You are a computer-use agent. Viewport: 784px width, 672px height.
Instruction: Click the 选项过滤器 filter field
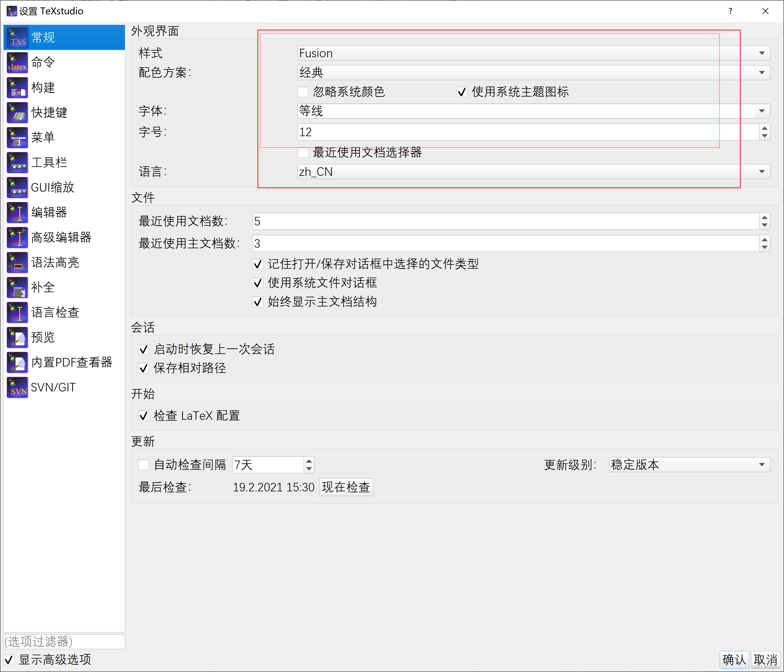tap(64, 642)
